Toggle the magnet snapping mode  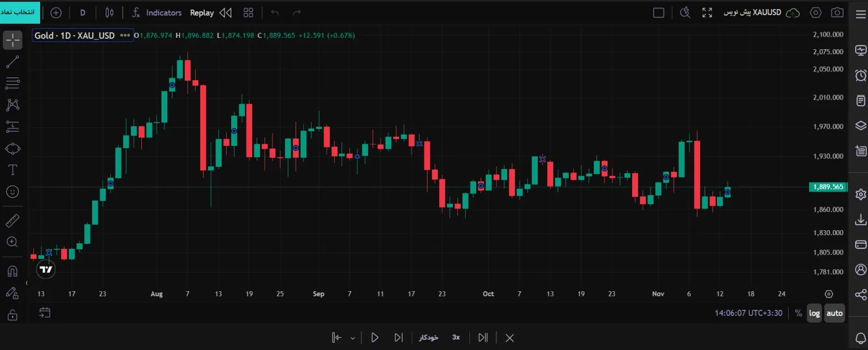[12, 271]
